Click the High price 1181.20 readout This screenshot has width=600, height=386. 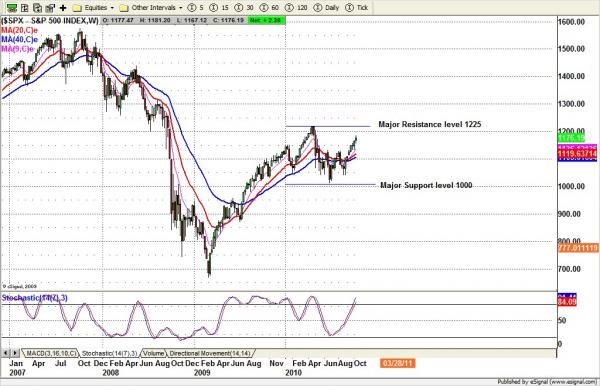tap(155, 20)
